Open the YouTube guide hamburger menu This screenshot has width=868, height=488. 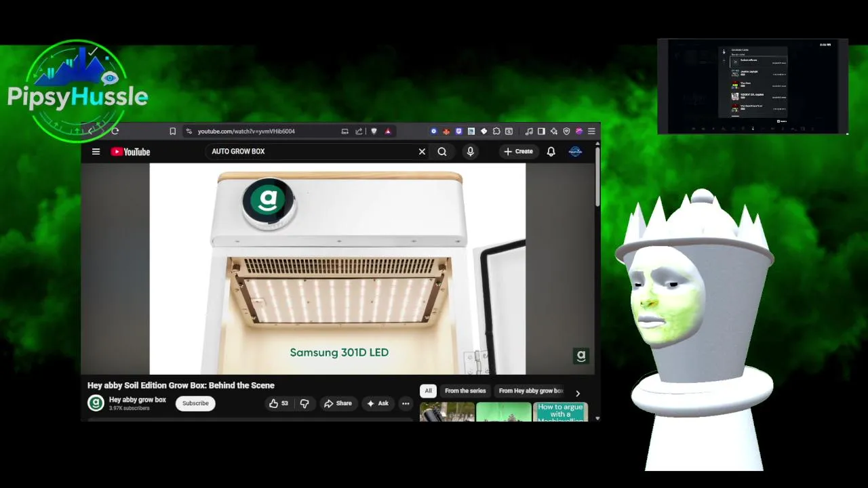pyautogui.click(x=96, y=152)
